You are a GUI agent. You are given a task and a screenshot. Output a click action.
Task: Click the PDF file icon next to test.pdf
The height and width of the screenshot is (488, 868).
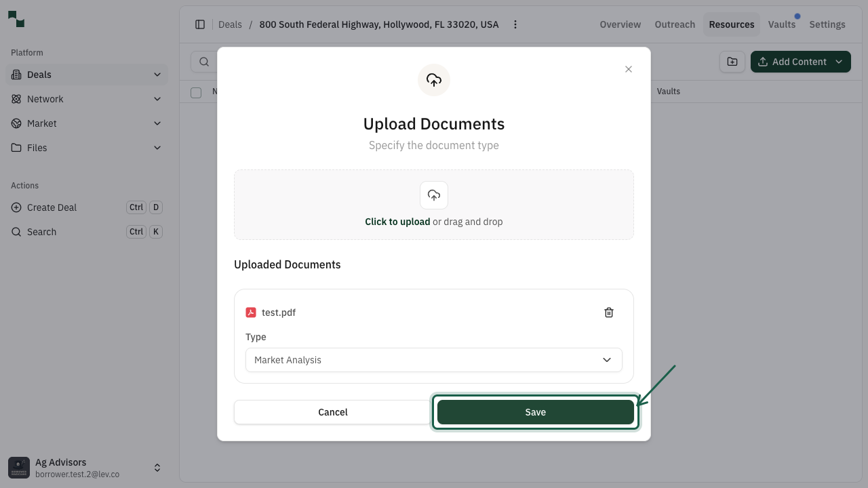[x=250, y=312]
